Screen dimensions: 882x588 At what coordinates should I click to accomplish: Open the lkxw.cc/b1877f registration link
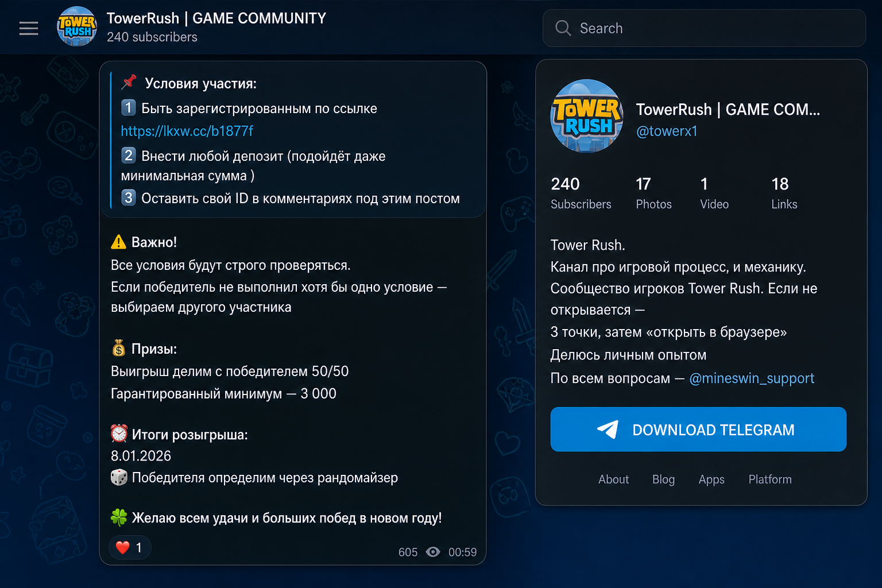coord(187,131)
